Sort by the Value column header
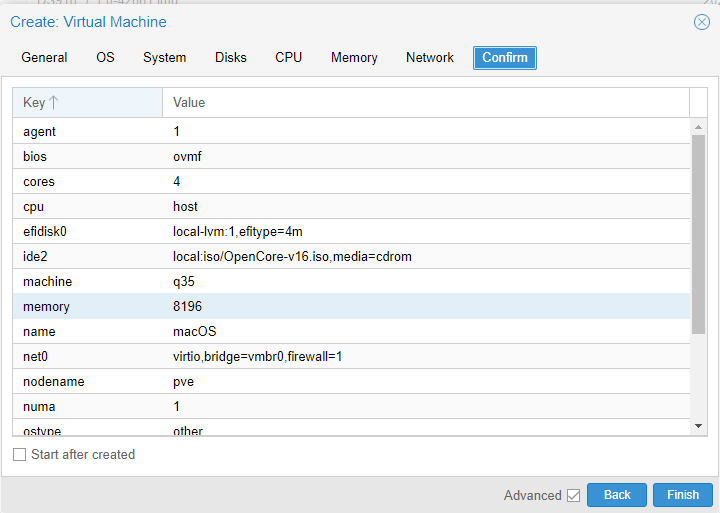Screen dimensions: 720x513 [x=425, y=103]
